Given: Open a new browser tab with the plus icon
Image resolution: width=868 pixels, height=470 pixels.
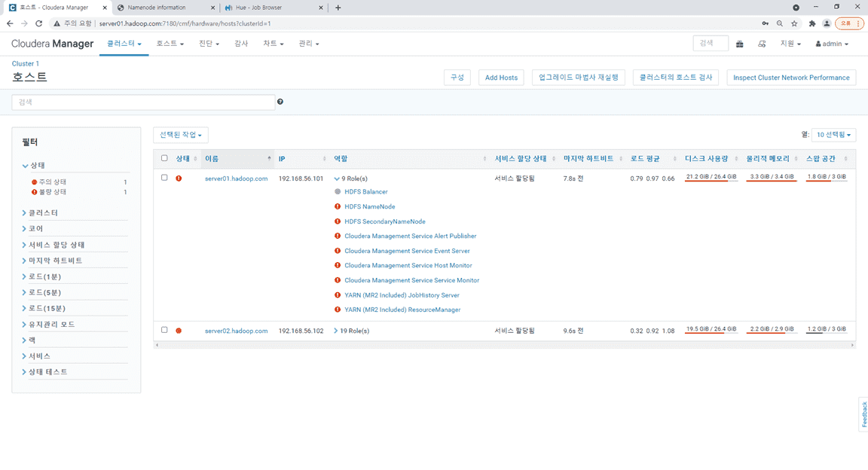Looking at the screenshot, I should point(338,8).
